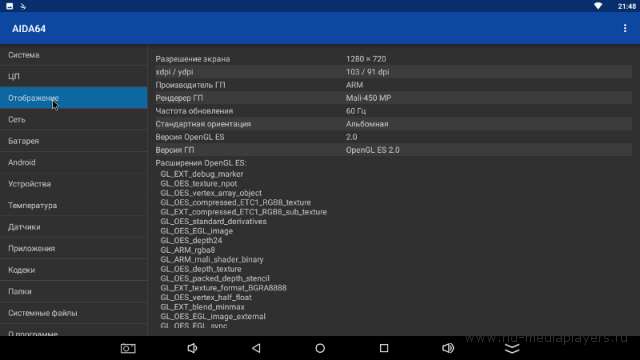Open recent apps with the square icon

pos(384,348)
